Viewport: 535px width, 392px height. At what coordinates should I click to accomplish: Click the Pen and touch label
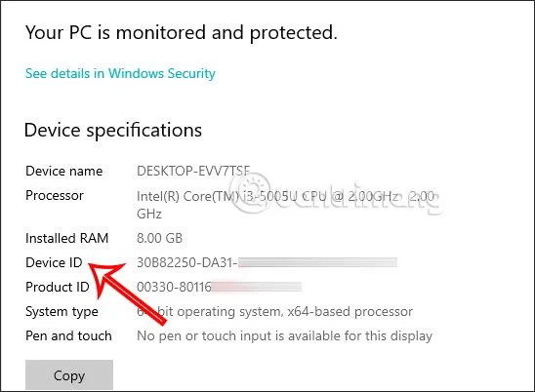68,335
